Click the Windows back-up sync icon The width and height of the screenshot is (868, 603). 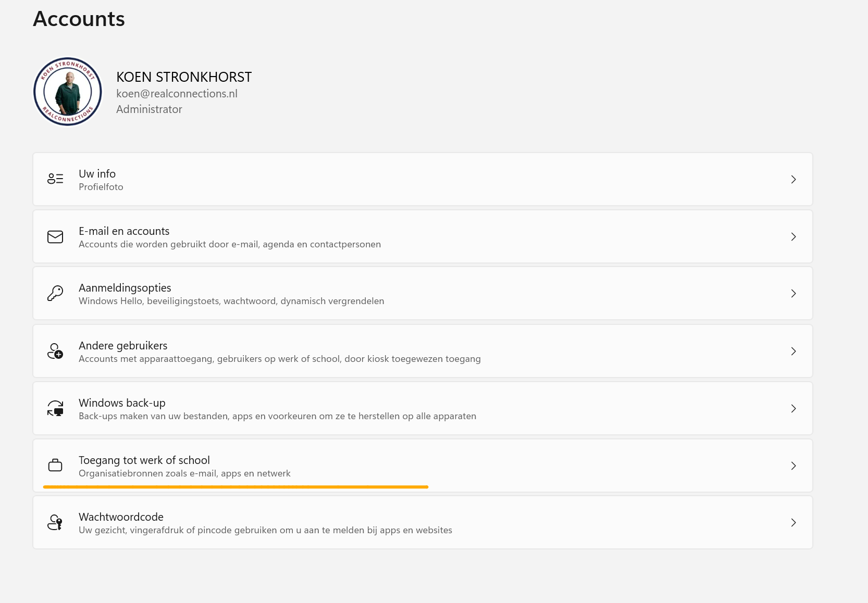[x=55, y=408]
